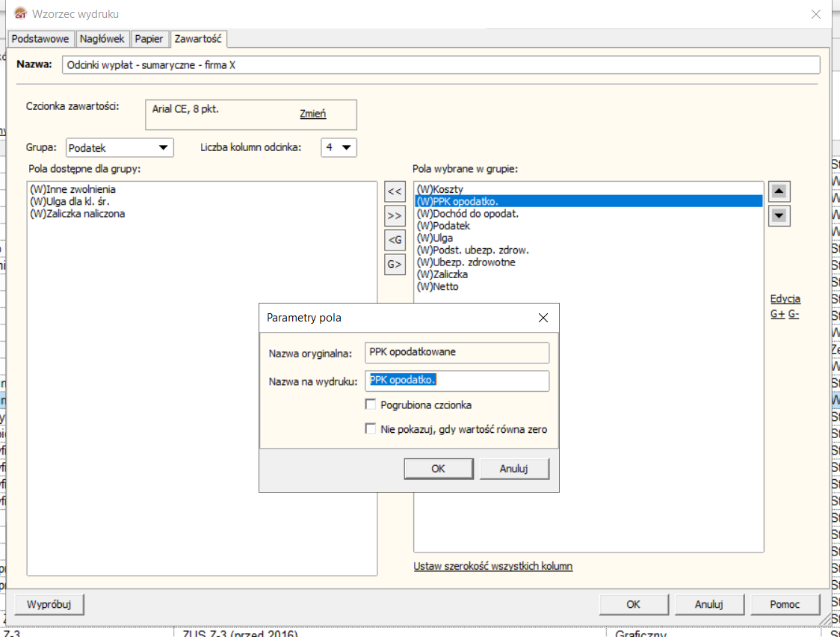840x637 pixels.
Task: Click the << move all fields button
Action: click(395, 191)
